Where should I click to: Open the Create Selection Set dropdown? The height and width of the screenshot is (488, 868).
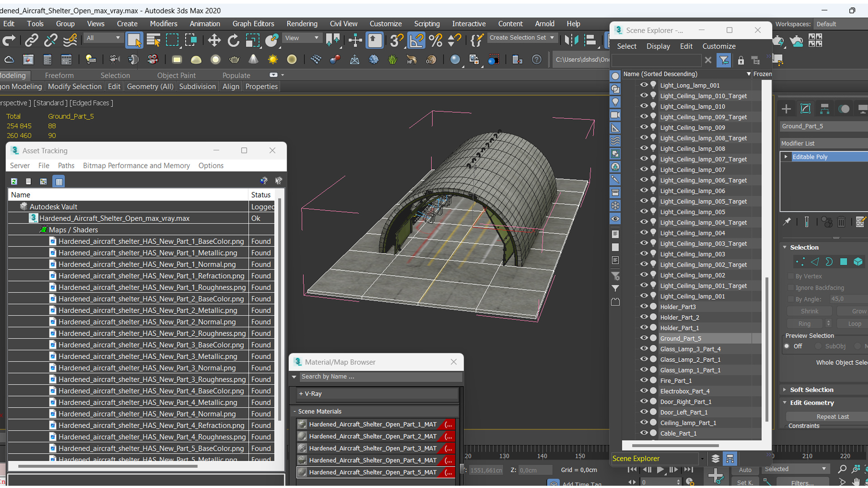522,38
